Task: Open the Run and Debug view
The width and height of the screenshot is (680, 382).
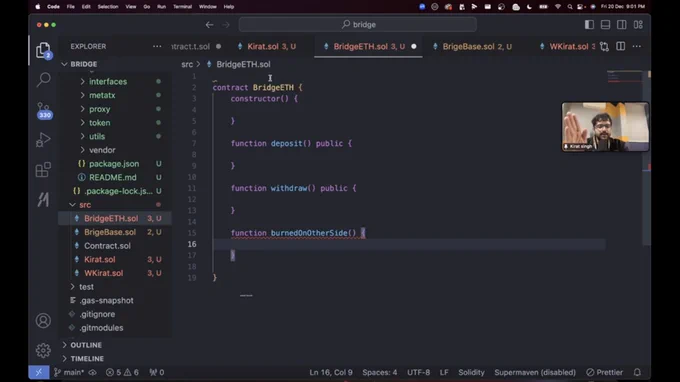Action: [43, 140]
